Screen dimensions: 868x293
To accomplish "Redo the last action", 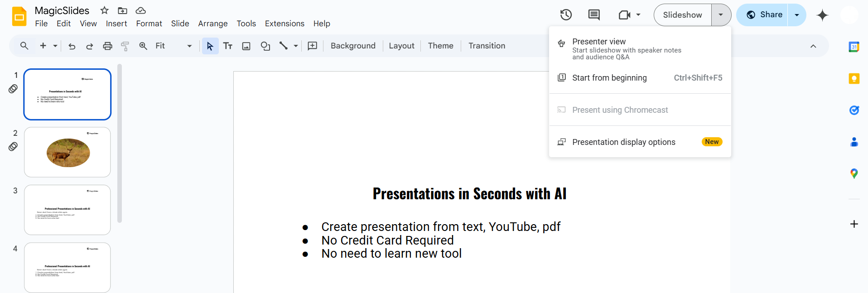I will pos(90,46).
